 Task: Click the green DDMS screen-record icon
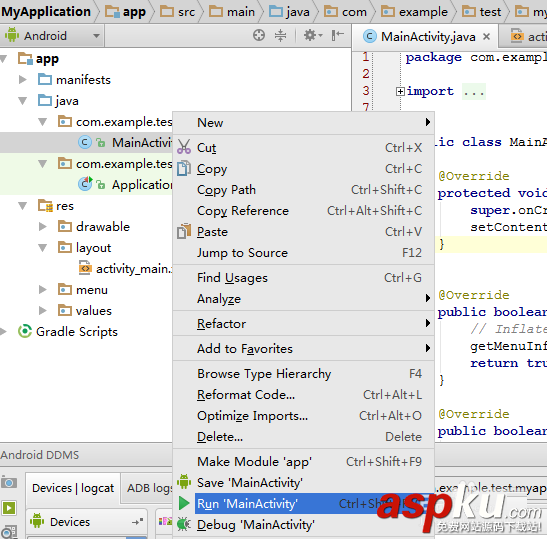[x=9, y=508]
